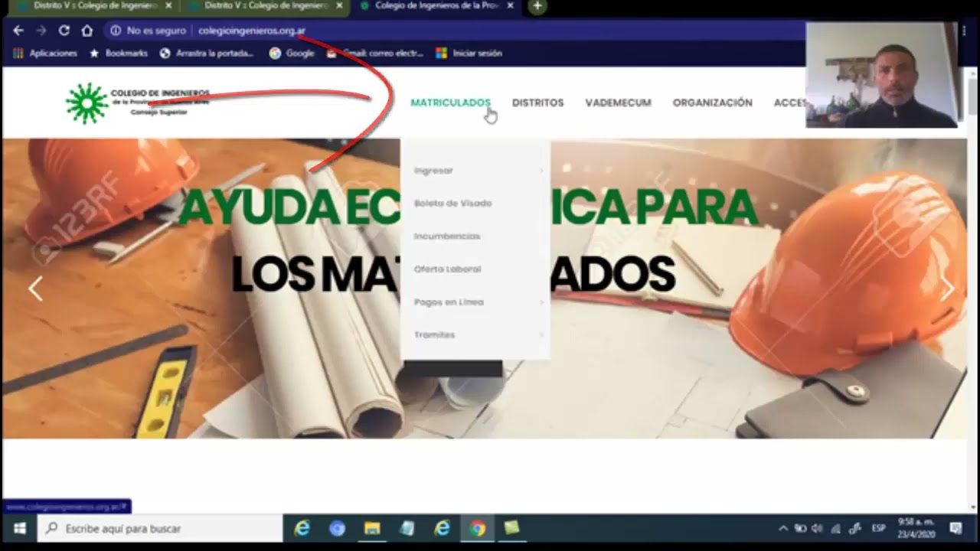The height and width of the screenshot is (551, 980).
Task: Open the MATRICULADOS menu
Action: (450, 103)
